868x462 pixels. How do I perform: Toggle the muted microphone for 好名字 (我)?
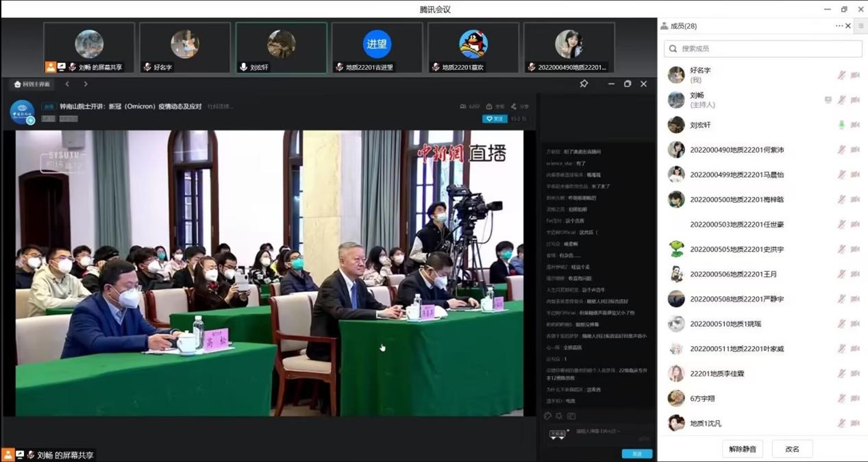coord(841,75)
